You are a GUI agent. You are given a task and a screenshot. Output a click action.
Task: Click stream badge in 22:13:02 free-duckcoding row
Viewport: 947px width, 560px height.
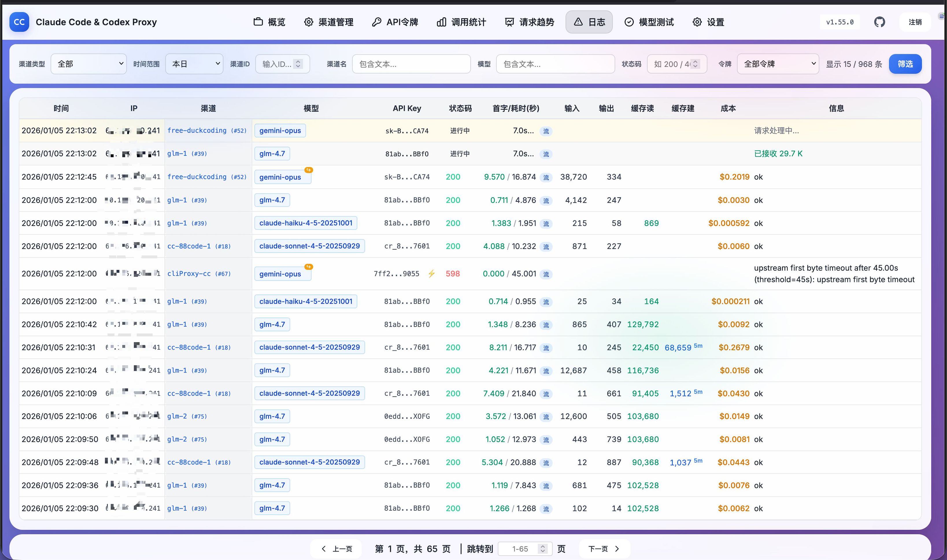point(546,131)
